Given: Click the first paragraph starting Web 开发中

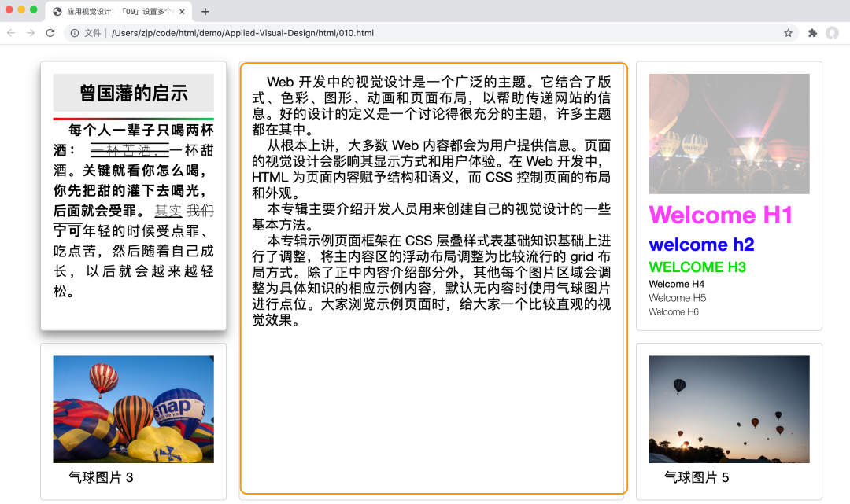Looking at the screenshot, I should [x=431, y=105].
